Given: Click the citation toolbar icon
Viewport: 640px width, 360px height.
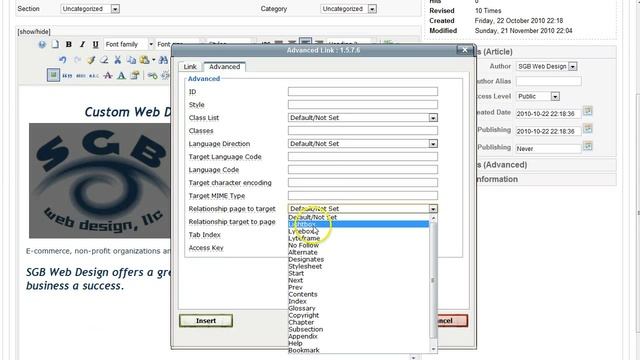Looking at the screenshot, I should pyautogui.click(x=67, y=76).
